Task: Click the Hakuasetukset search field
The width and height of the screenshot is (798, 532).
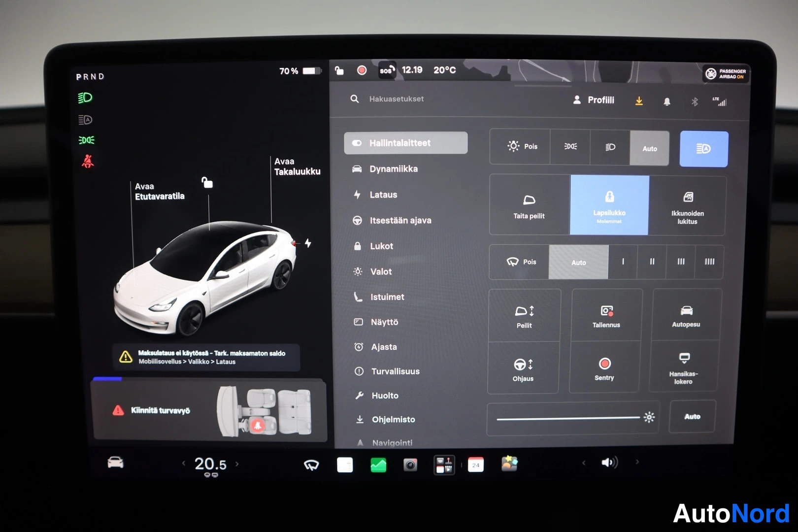Action: point(397,99)
